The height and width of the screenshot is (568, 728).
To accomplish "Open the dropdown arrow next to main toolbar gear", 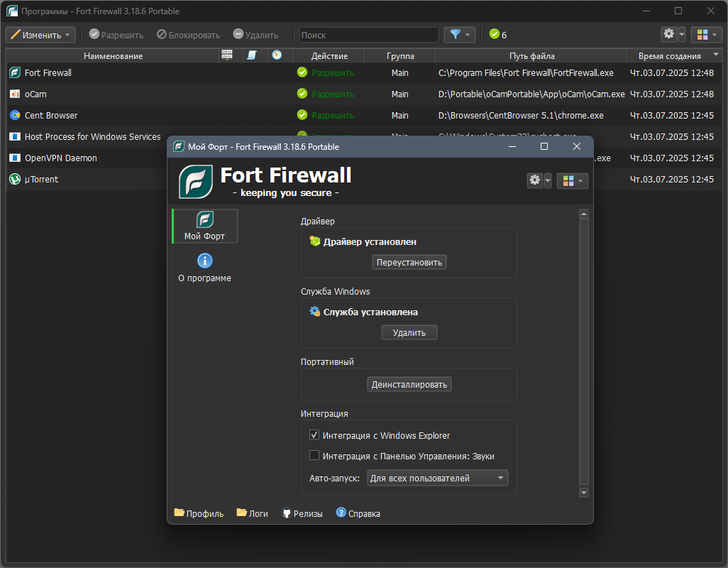I will pos(682,34).
